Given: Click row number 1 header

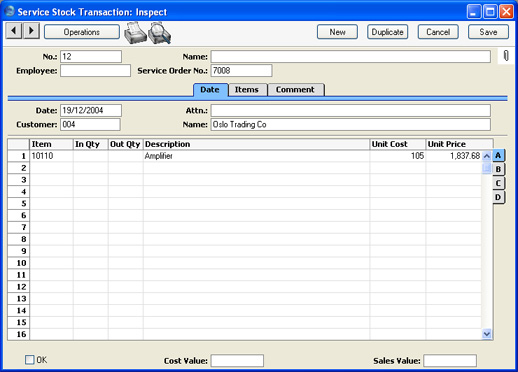Looking at the screenshot, I should (x=19, y=156).
